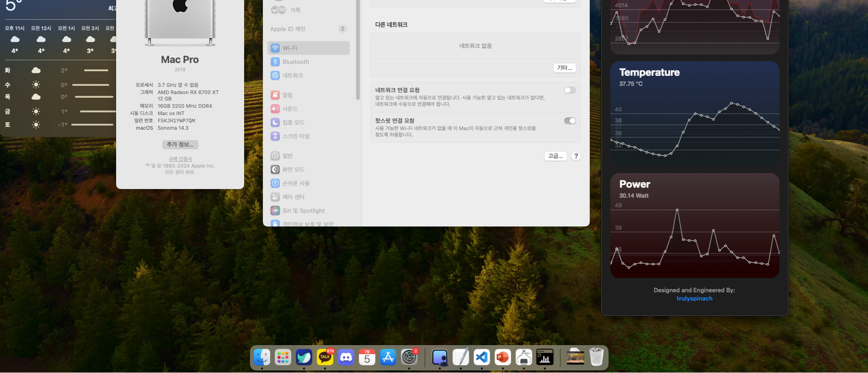This screenshot has width=868, height=373.
Task: Click the serial number F5KJH1YWP7QM
Action: tap(176, 121)
